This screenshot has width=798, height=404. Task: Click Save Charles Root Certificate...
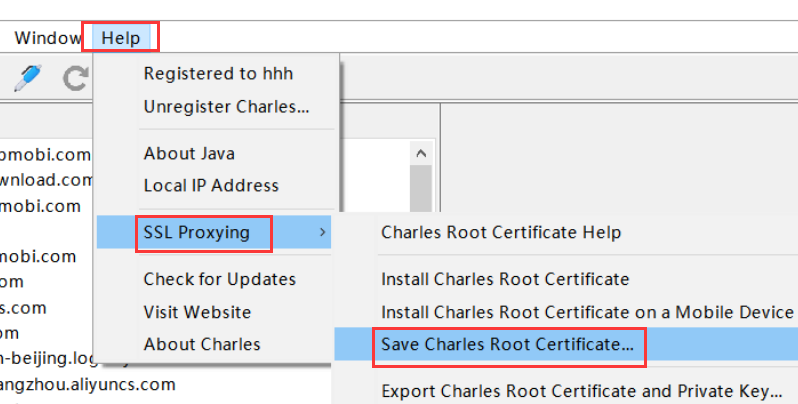click(566, 344)
